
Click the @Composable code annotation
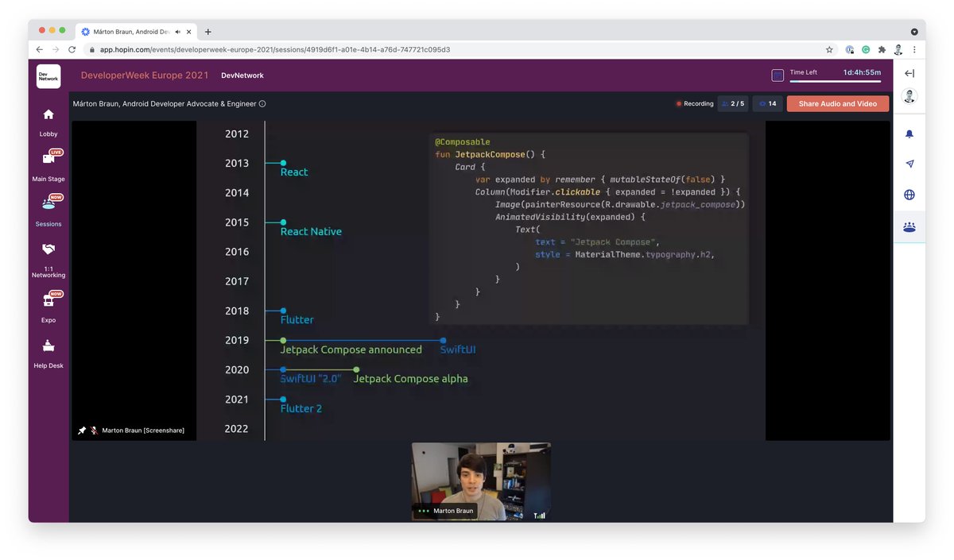pyautogui.click(x=463, y=142)
